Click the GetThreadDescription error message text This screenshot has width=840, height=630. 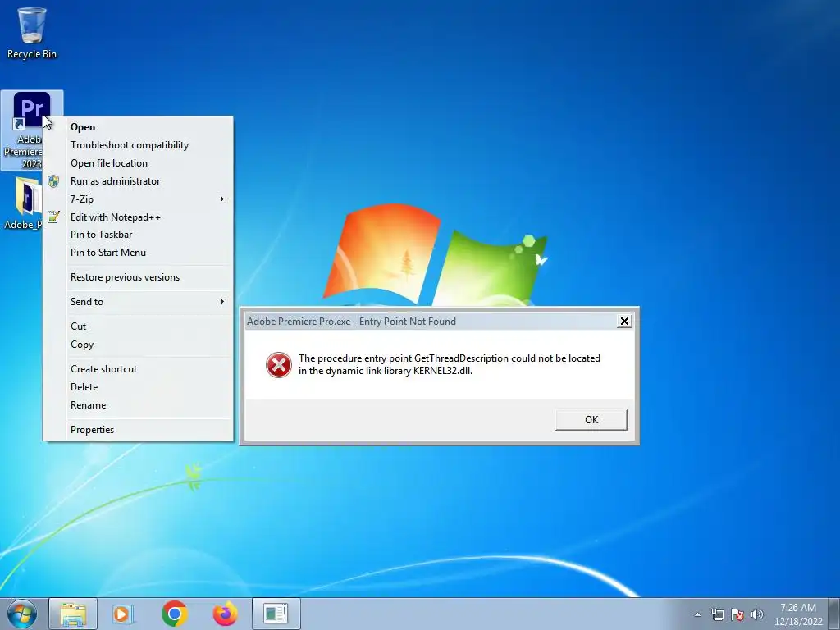(449, 364)
